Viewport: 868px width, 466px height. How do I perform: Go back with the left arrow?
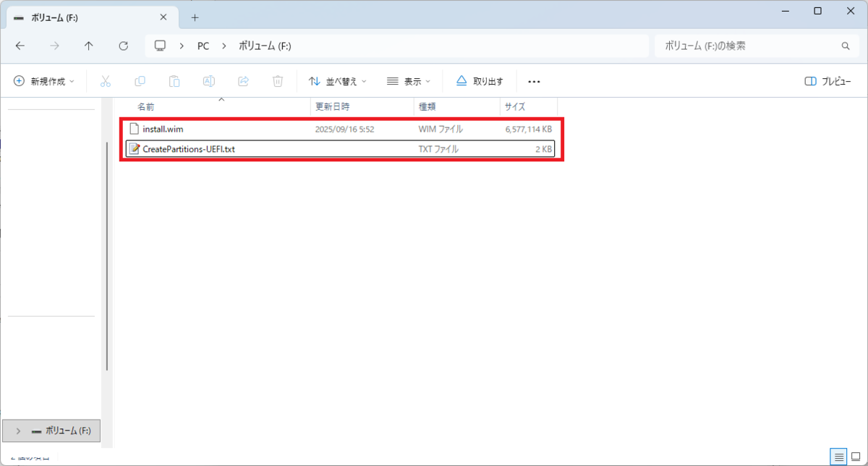pos(20,46)
